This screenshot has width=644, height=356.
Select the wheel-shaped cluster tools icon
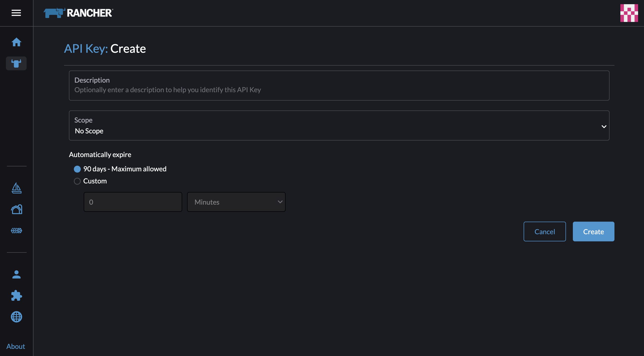click(16, 231)
